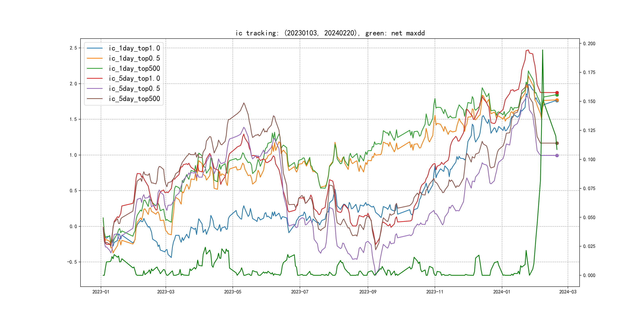Click the ic_5day_top1.0 legend label
Viewport: 644px width, 322px height.
[134, 79]
